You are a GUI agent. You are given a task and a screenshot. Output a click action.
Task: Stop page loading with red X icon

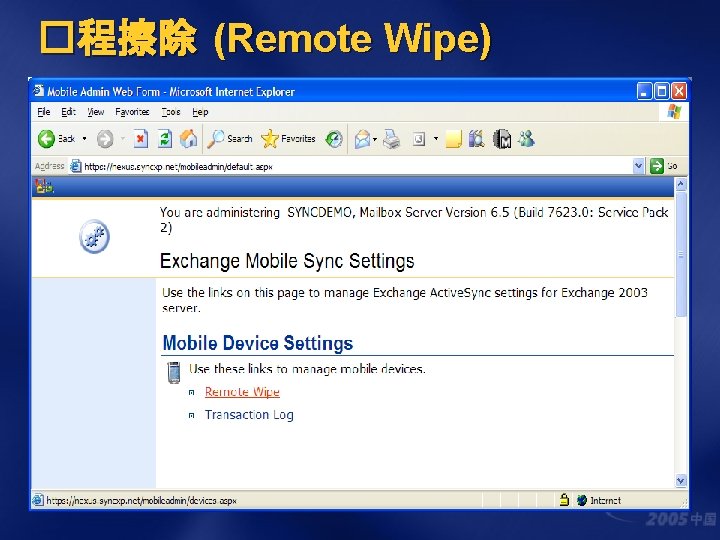[141, 139]
